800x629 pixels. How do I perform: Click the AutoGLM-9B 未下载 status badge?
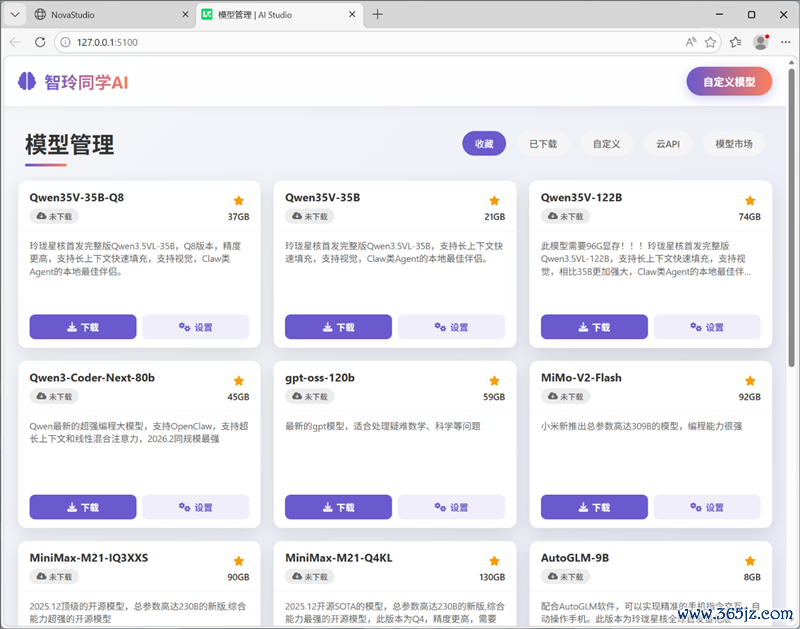565,576
